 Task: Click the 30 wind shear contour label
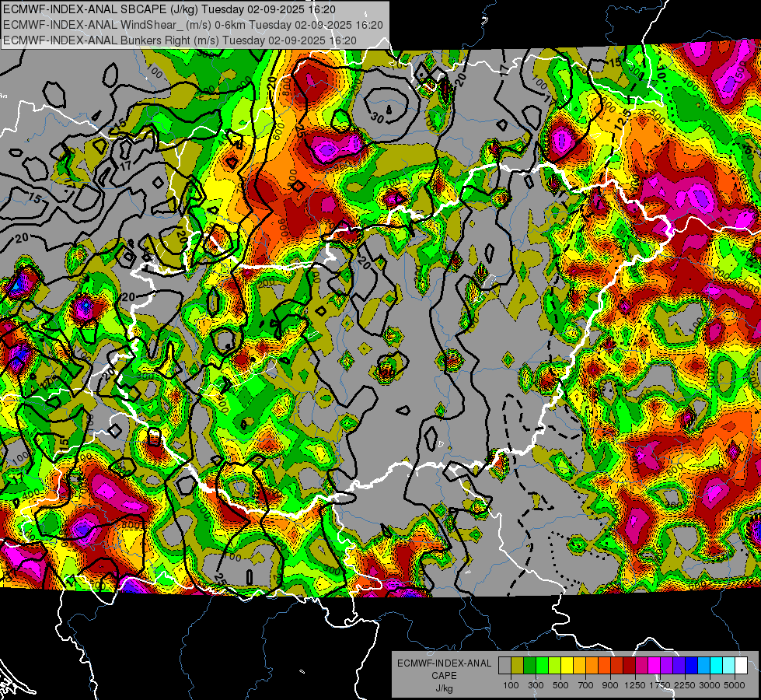pos(378,117)
